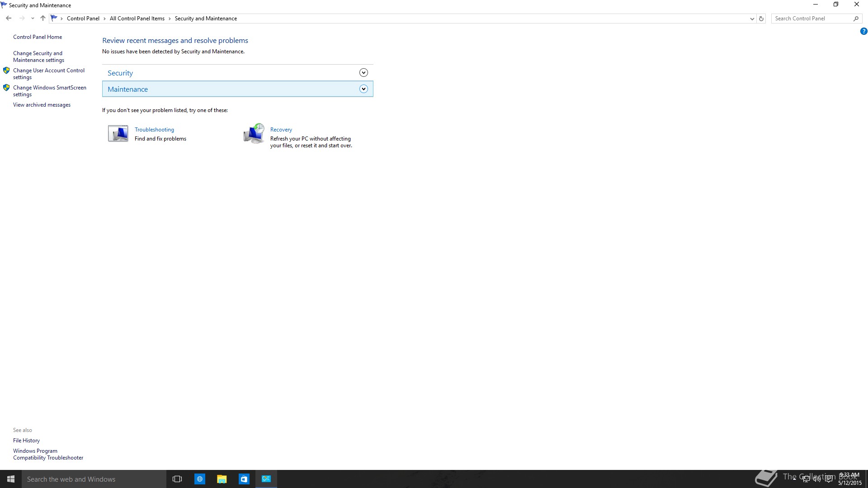Screen dimensions: 868x488
Task: Launch the browser globe icon on taskbar
Action: [x=199, y=479]
